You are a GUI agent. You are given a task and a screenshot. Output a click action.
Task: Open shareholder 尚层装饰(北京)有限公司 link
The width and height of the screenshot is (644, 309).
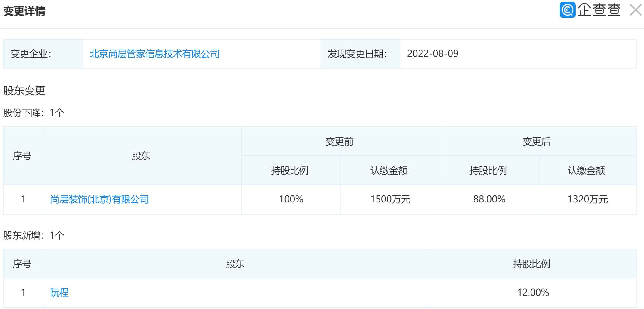pyautogui.click(x=99, y=200)
